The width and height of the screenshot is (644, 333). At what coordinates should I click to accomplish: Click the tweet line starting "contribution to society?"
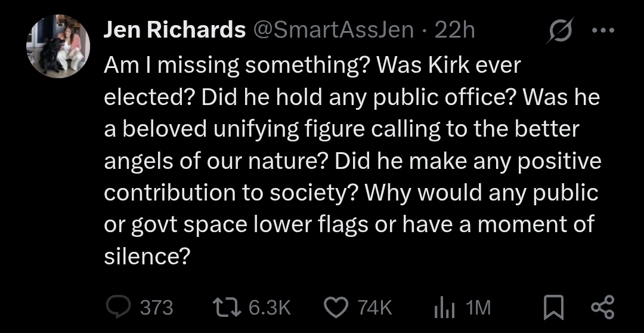351,193
